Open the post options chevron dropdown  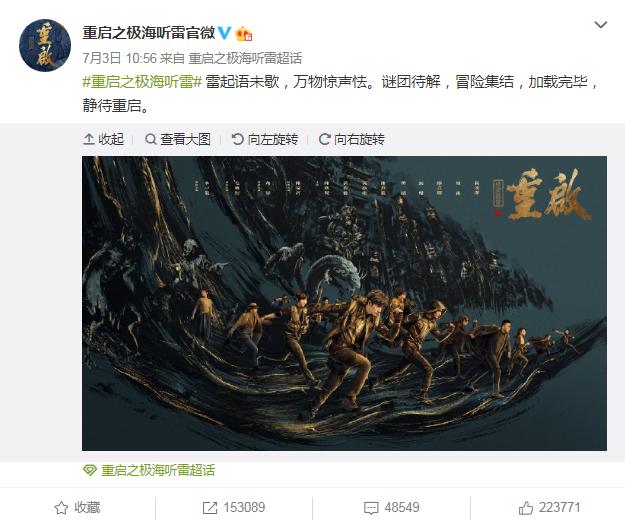[x=600, y=25]
